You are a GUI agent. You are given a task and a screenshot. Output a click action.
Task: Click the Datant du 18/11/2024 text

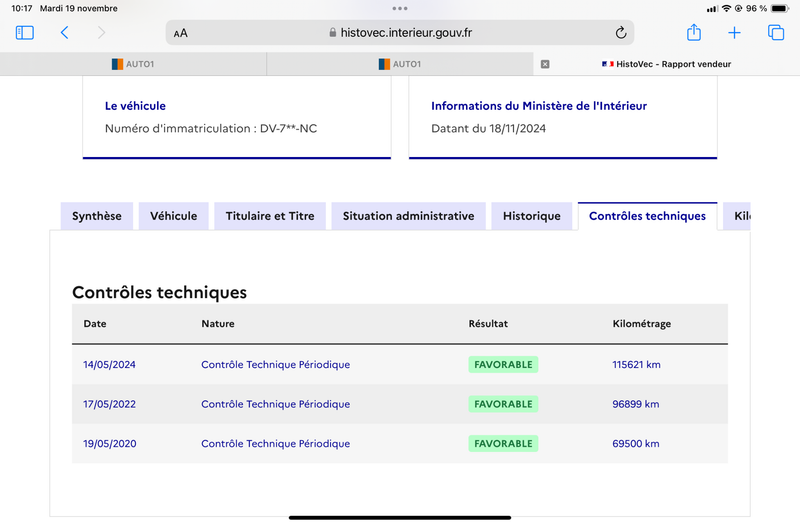[x=488, y=129]
